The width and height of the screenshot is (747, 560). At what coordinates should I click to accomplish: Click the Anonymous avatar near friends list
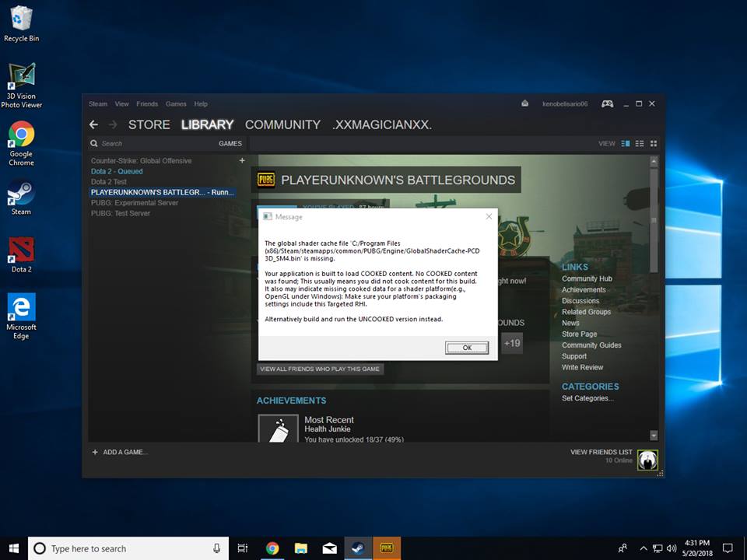[x=647, y=460]
